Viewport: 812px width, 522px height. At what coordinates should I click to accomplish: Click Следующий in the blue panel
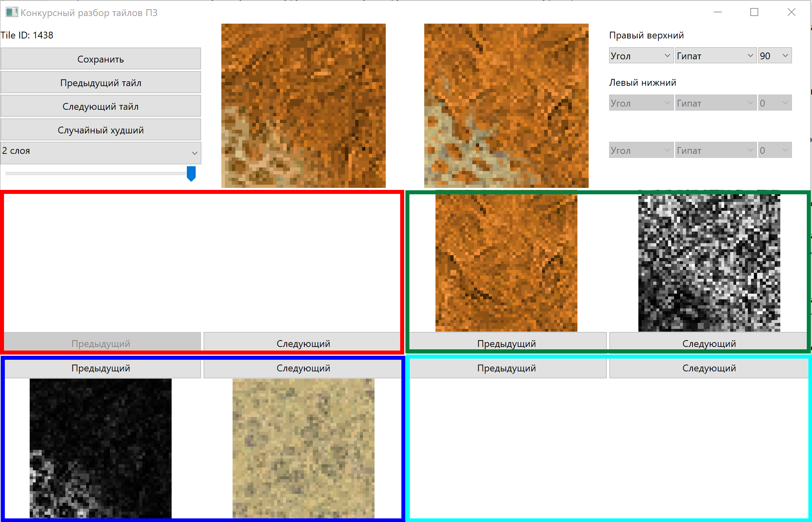(x=303, y=368)
